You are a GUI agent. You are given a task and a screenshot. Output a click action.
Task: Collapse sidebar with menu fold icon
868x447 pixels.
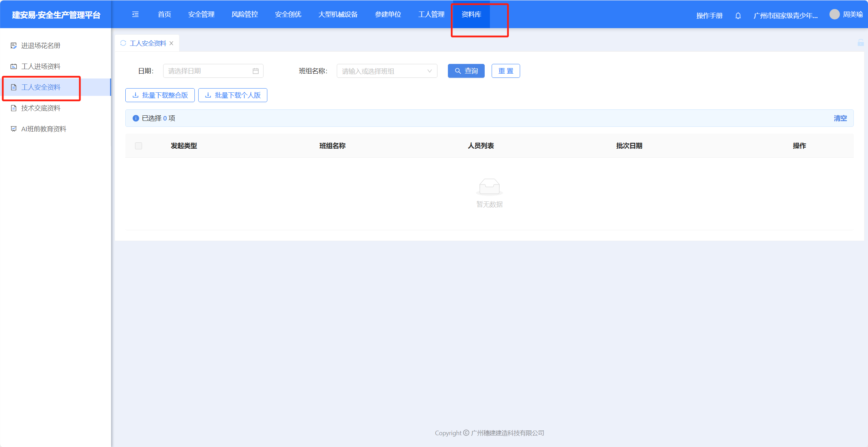click(x=135, y=14)
